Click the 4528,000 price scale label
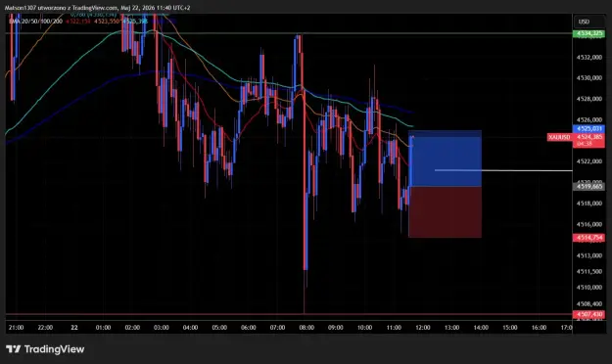 pyautogui.click(x=588, y=99)
